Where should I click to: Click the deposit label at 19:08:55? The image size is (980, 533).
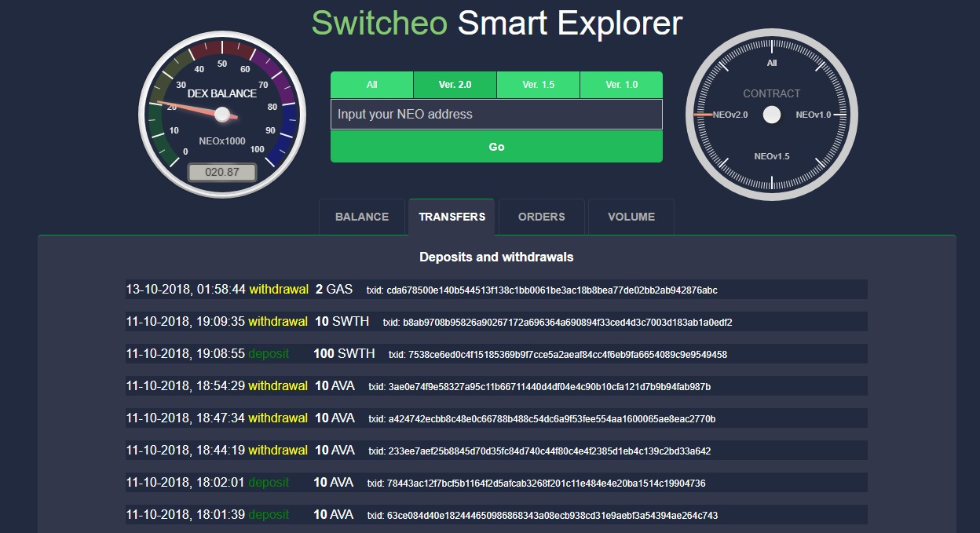click(x=269, y=354)
